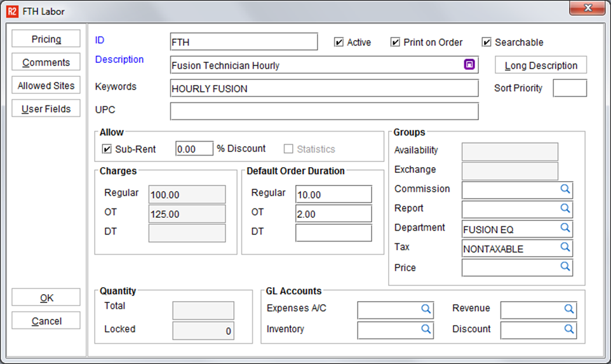Click the Sort Priority input box

(569, 88)
